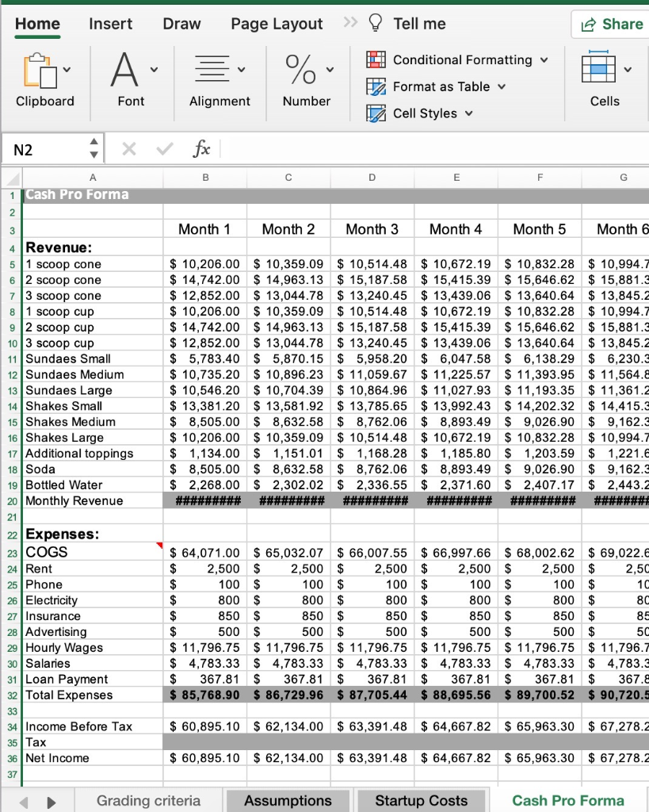Click the Insert Function fx icon

coord(202,147)
